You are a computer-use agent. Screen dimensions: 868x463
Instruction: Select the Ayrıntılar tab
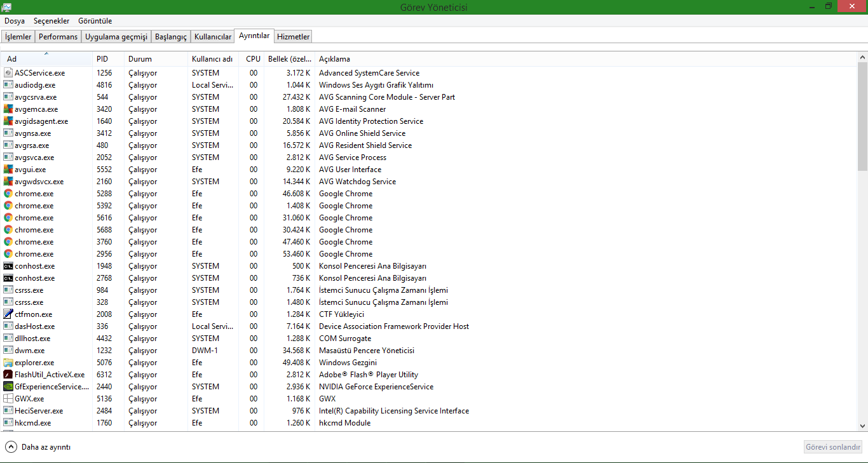254,36
